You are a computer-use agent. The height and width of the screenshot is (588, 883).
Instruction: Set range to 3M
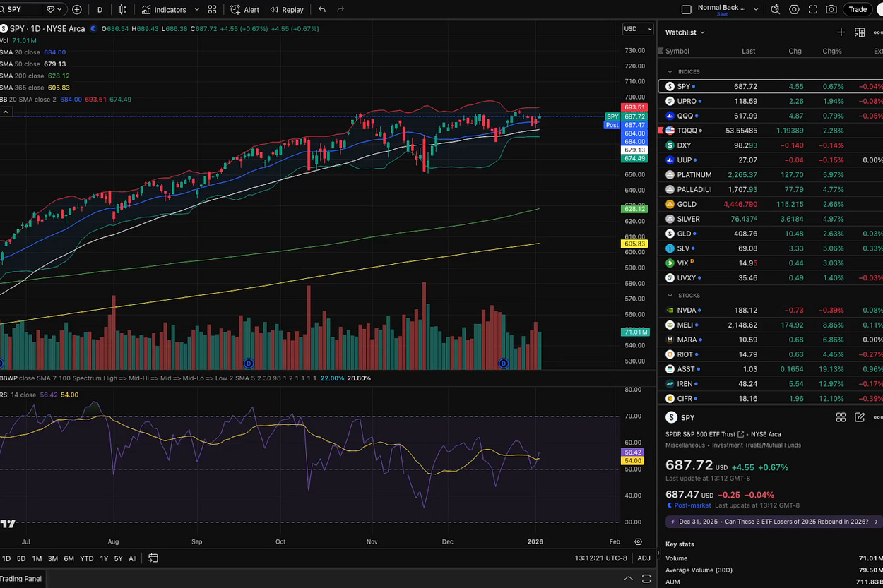pos(52,558)
